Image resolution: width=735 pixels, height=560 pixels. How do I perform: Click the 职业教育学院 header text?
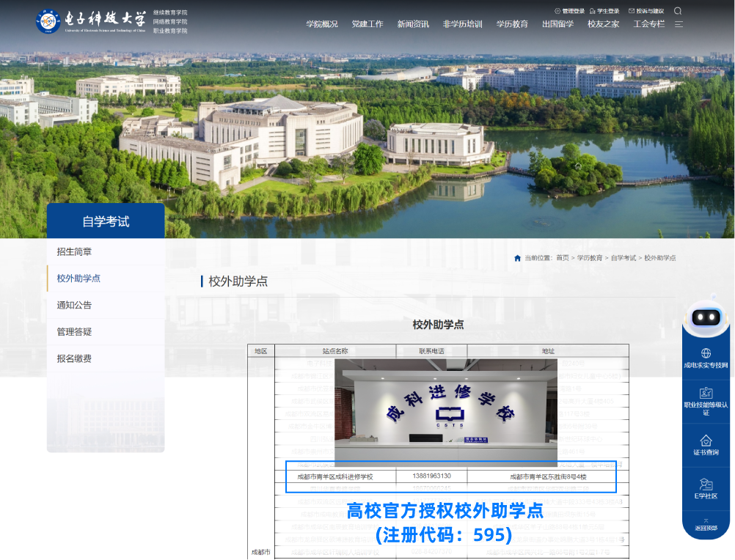(170, 31)
